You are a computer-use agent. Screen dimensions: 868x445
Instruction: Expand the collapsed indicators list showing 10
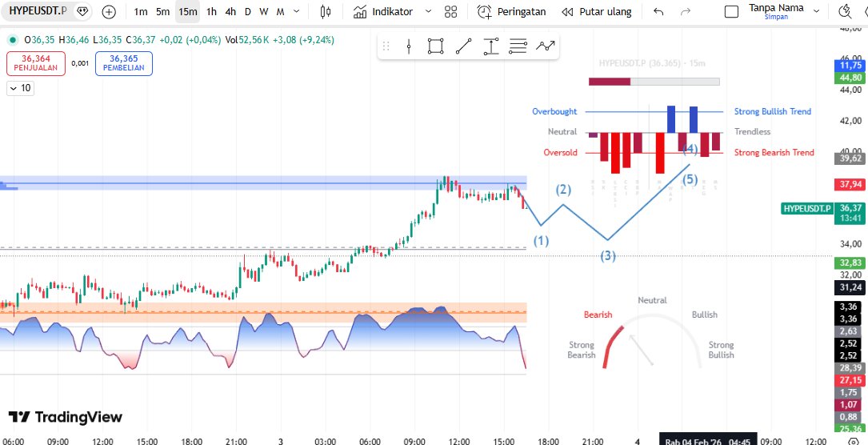coord(21,88)
